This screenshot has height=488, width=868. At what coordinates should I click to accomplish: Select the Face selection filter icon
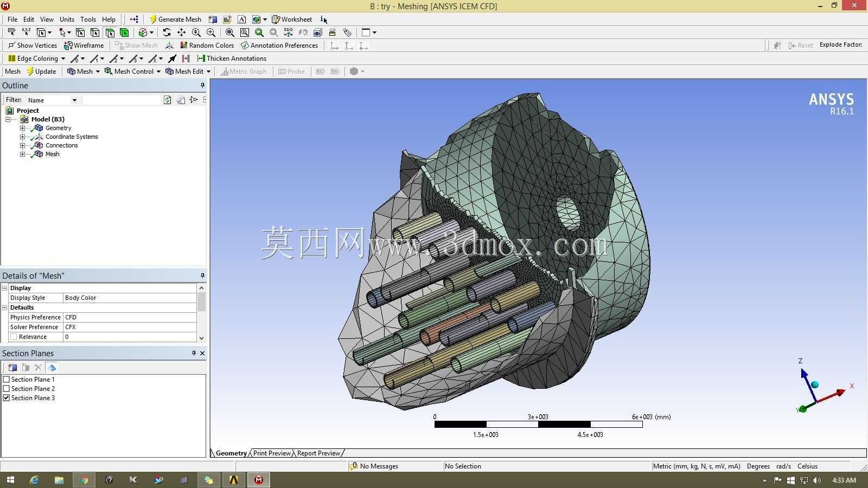point(110,33)
